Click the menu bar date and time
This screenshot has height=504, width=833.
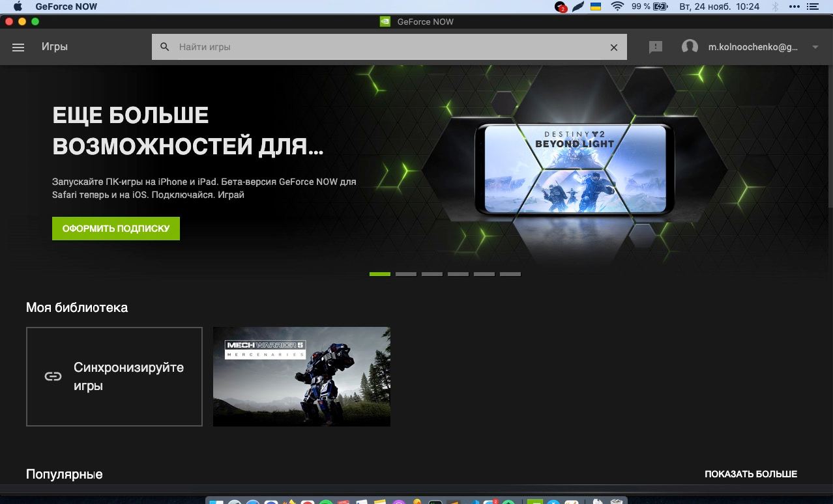pyautogui.click(x=720, y=7)
